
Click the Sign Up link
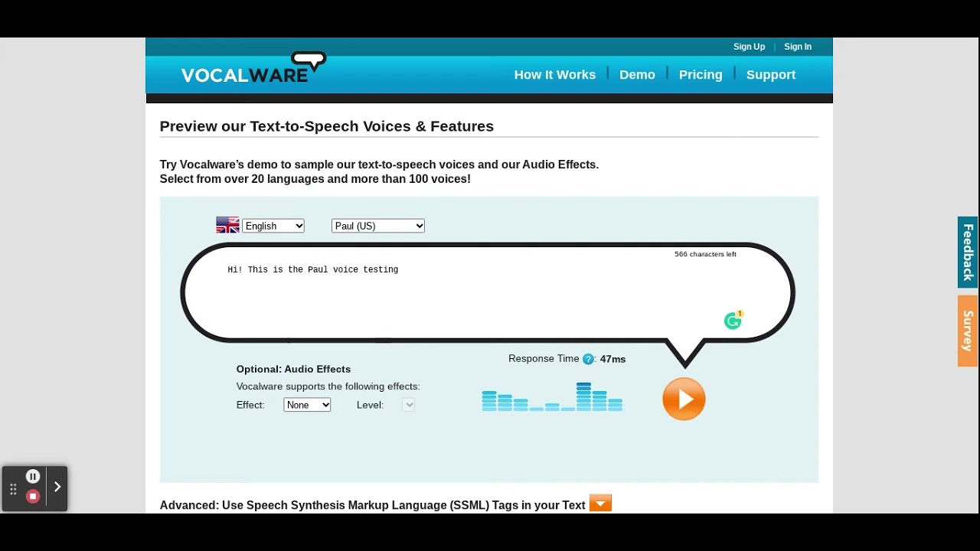[x=749, y=47]
